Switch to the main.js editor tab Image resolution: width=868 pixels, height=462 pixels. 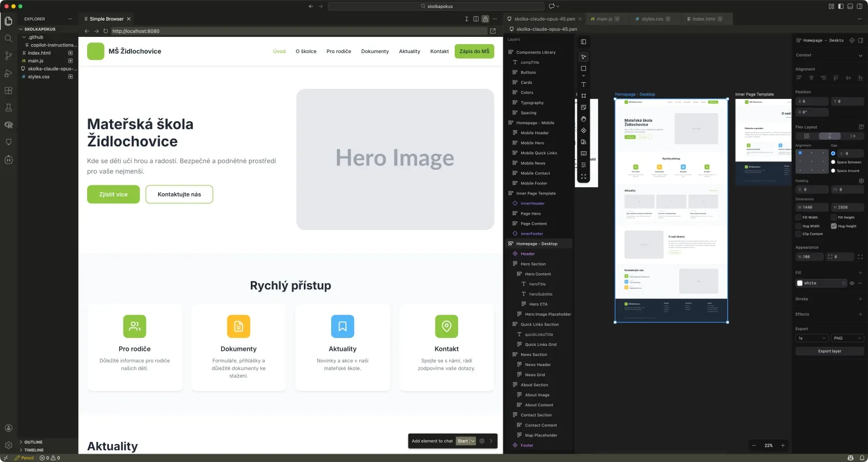tap(604, 18)
